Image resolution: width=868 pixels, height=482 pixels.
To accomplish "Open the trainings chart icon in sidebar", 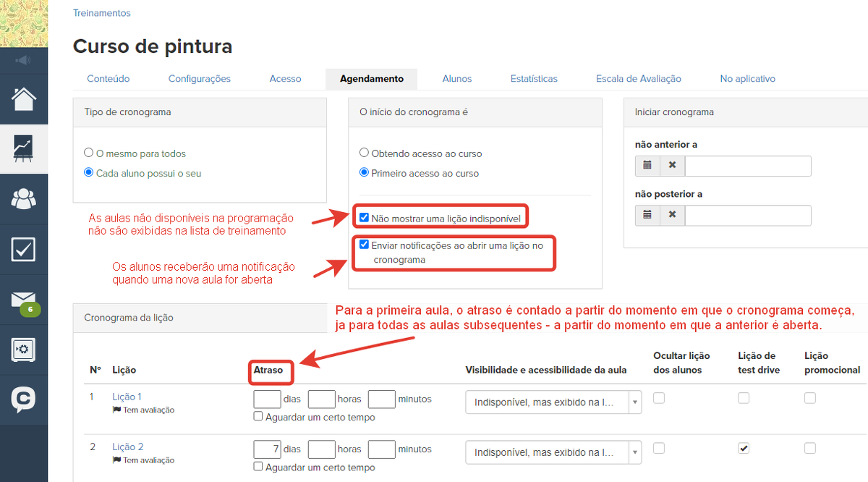I will 24,148.
